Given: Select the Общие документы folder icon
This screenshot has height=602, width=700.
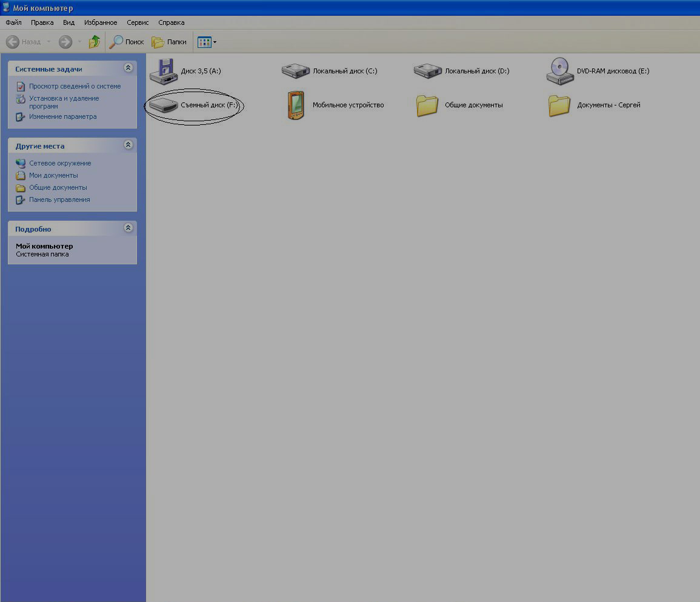Looking at the screenshot, I should (x=427, y=105).
